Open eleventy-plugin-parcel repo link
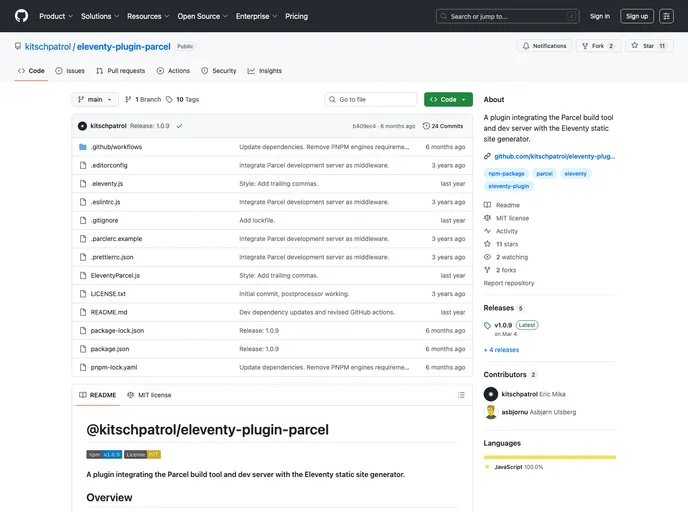 tap(123, 47)
